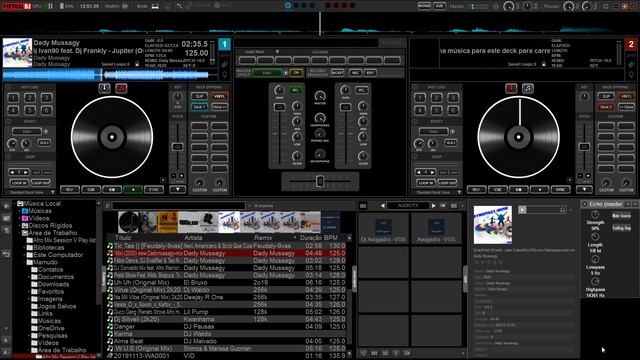Adjust the left channel volume fader
The width and height of the screenshot is (640, 360).
coord(280,107)
